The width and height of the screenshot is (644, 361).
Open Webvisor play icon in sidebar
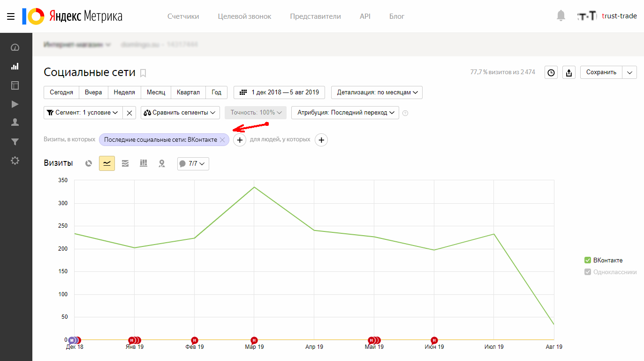[15, 104]
